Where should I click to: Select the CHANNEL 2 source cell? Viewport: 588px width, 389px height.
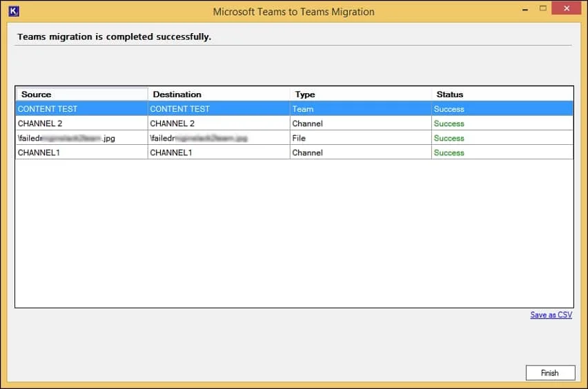coord(81,123)
